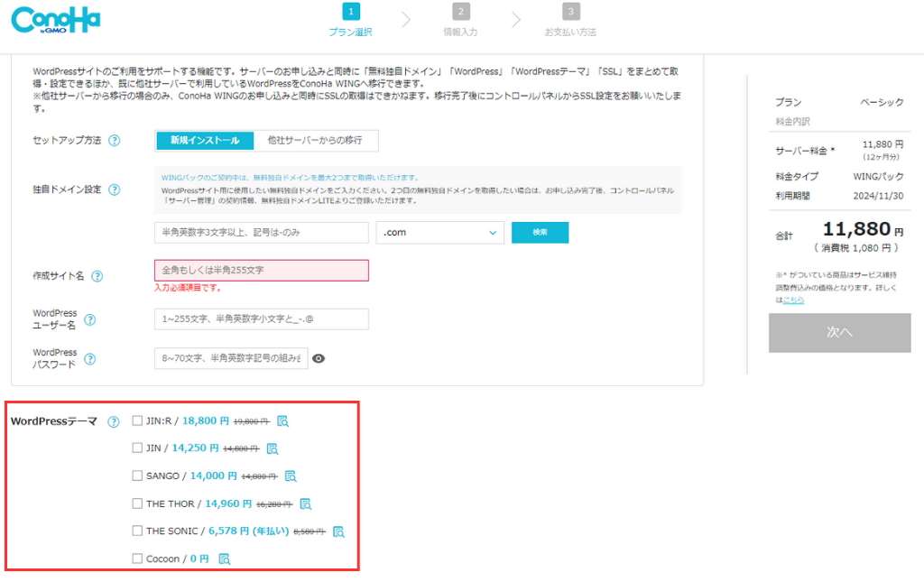Show password with the eye icon

click(319, 359)
